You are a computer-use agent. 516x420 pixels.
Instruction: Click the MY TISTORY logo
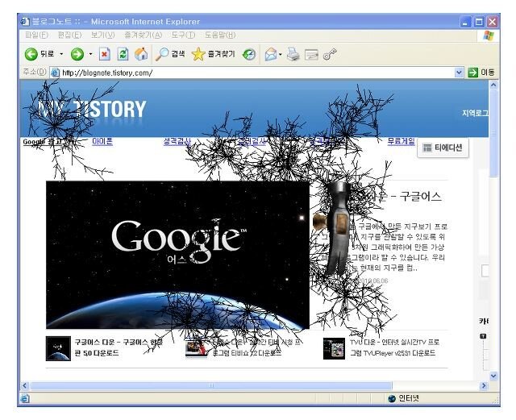click(92, 109)
